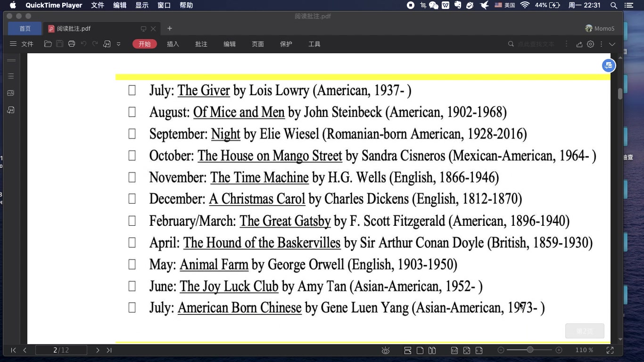The height and width of the screenshot is (362, 644).
Task: Undo the last action
Action: pyautogui.click(x=83, y=44)
